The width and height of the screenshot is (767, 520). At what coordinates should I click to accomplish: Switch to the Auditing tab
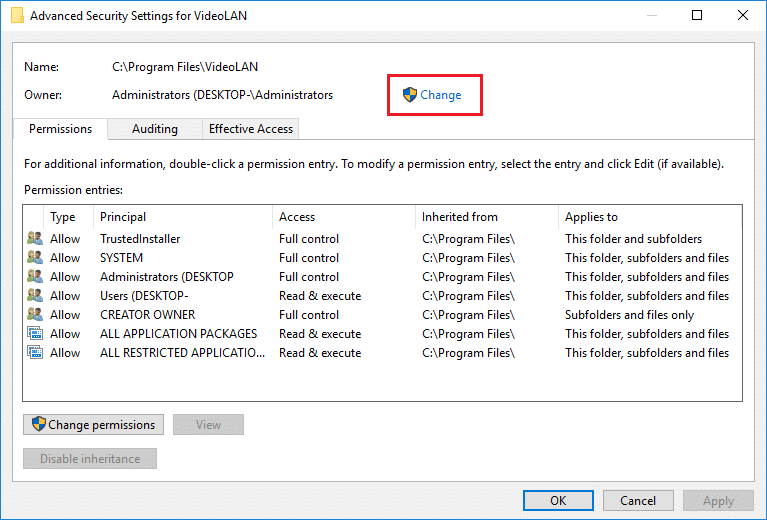(x=155, y=129)
